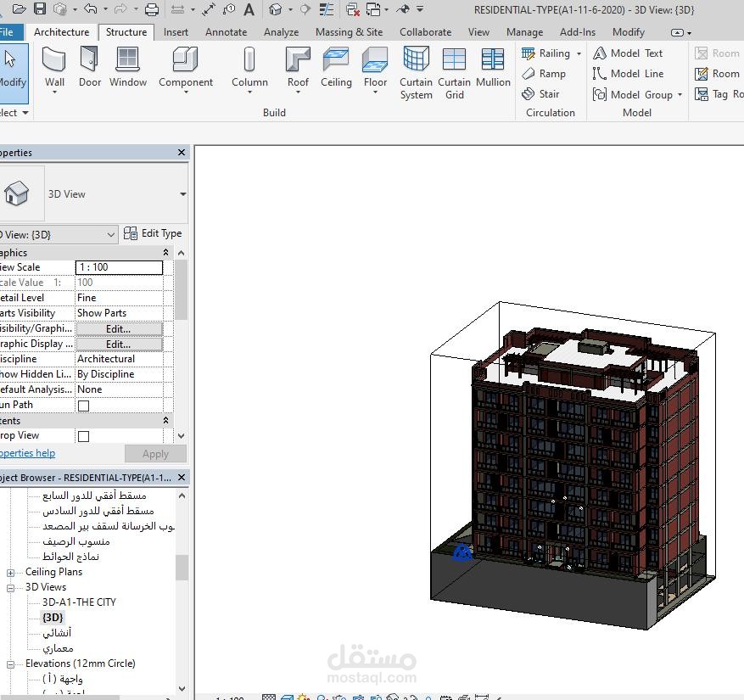Image resolution: width=744 pixels, height=700 pixels.
Task: Open the View: {3D} instance dropdown
Action: 110,234
